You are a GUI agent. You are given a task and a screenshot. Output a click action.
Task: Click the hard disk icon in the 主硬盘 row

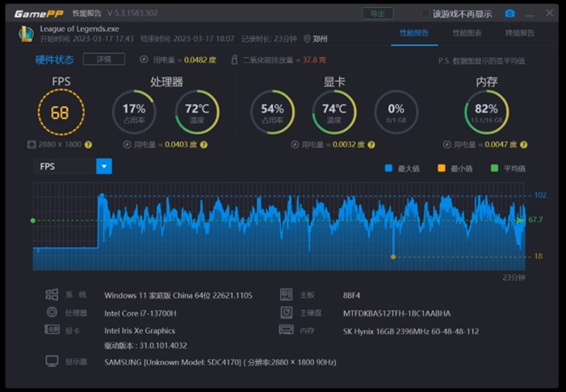(287, 312)
